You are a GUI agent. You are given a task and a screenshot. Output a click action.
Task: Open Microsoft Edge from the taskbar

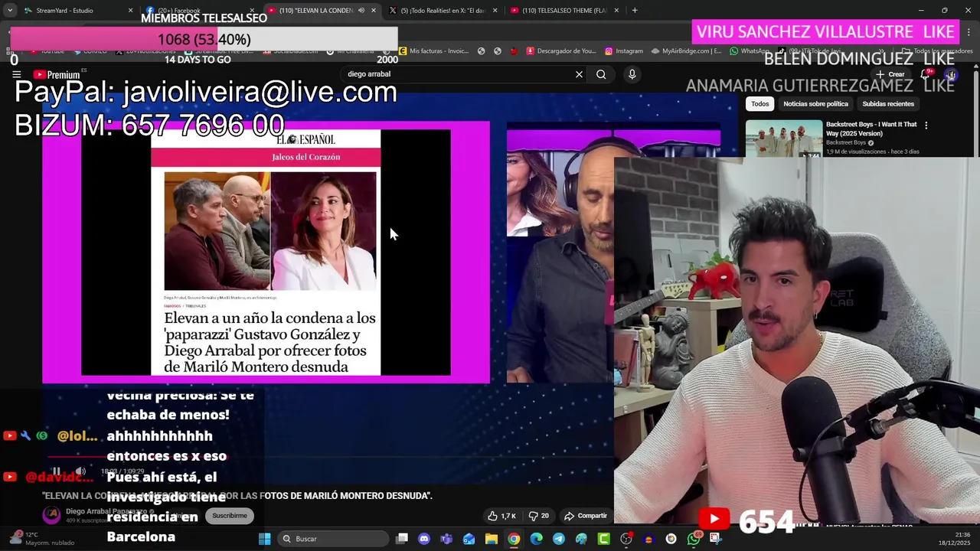[536, 539]
